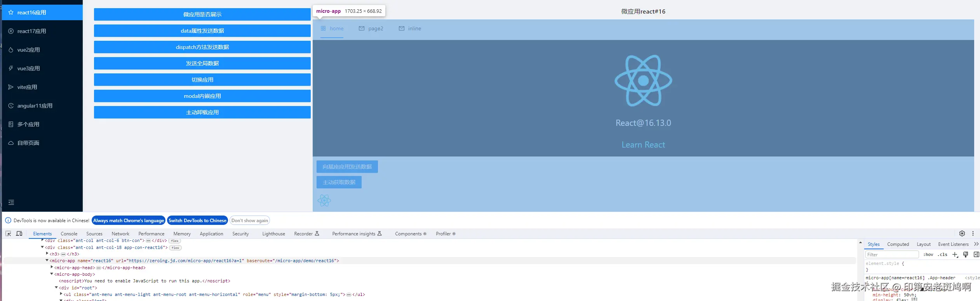Screen dimensions: 980x301
Task: Switch to the Network tab
Action: pos(120,234)
